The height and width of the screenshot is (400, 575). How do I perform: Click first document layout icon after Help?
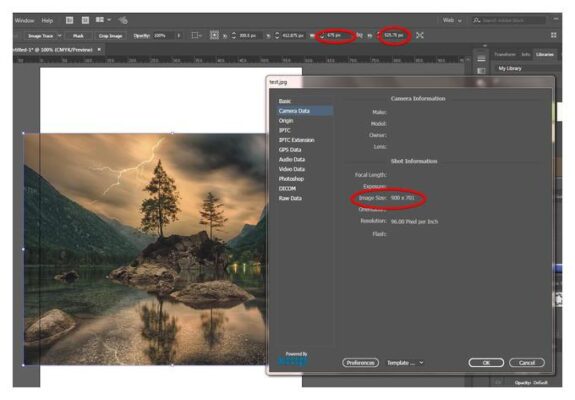[x=69, y=20]
